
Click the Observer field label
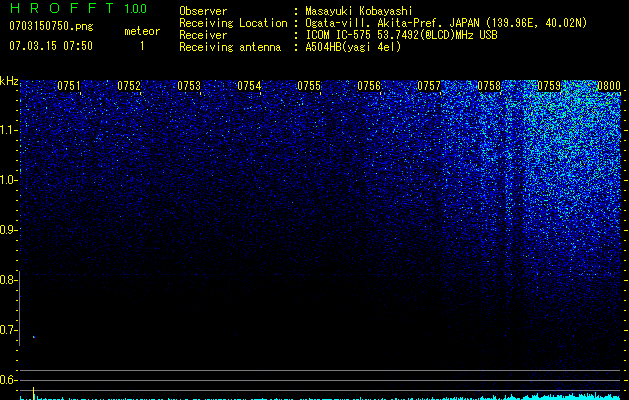[x=203, y=11]
